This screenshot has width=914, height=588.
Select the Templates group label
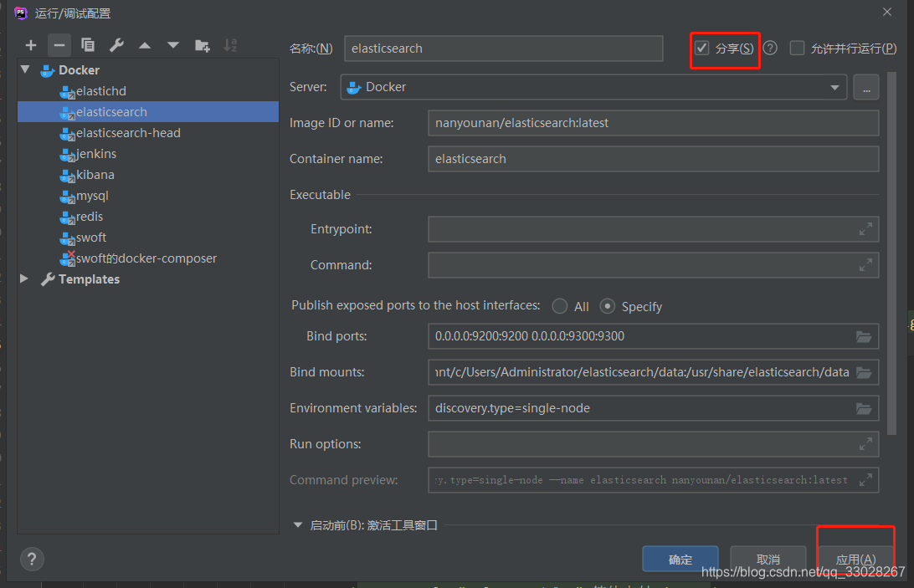[x=89, y=279]
